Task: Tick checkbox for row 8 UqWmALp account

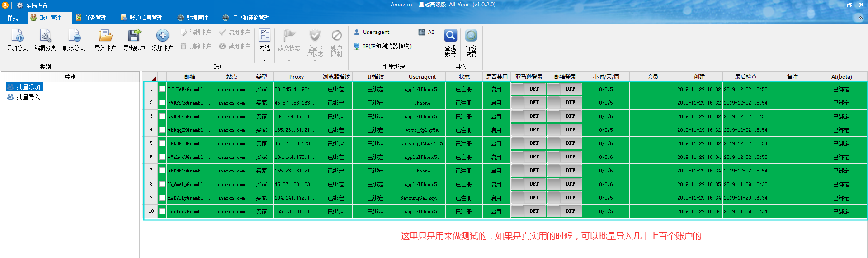Action: [x=162, y=184]
